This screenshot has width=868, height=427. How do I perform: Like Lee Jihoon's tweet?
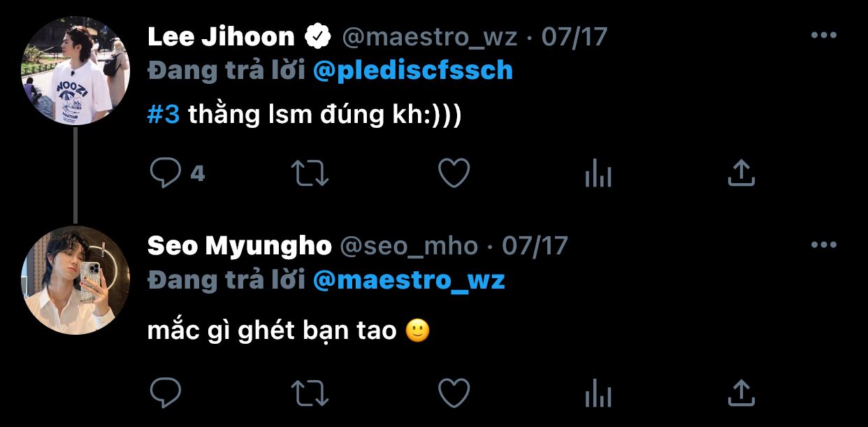(454, 173)
